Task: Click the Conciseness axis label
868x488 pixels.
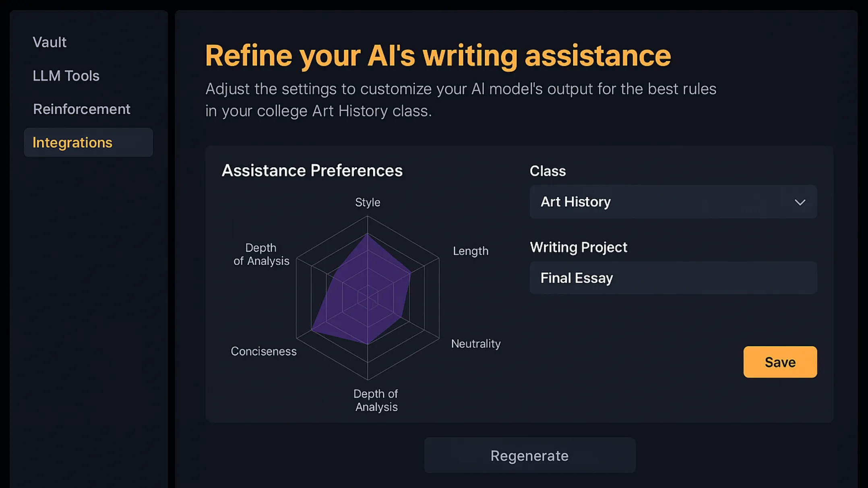Action: 264,351
